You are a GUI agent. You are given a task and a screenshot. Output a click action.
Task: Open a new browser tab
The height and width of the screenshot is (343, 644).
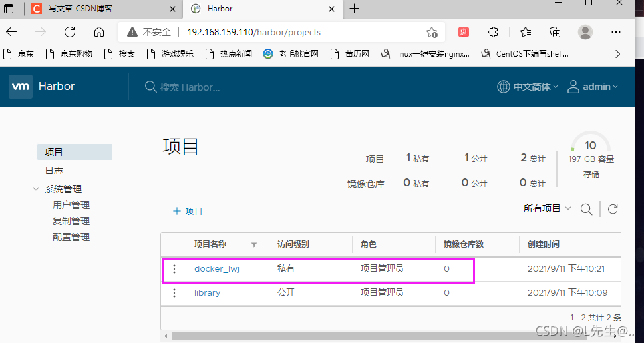coord(354,8)
